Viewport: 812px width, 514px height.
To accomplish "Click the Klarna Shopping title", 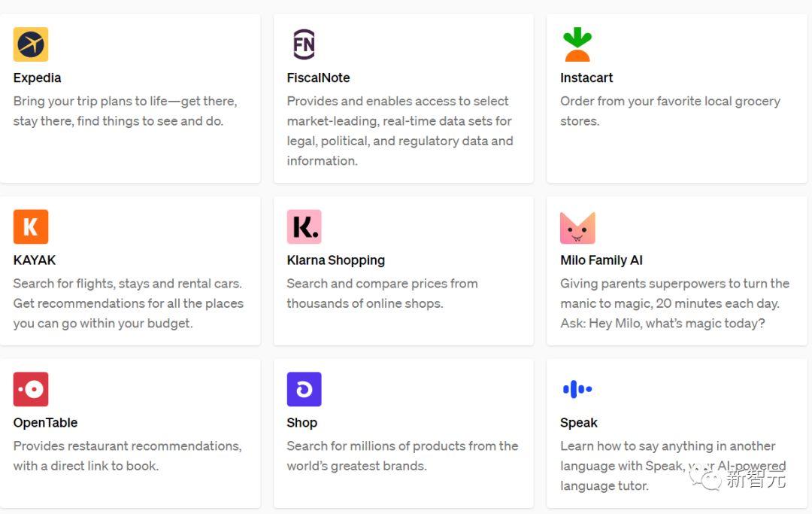I will (x=335, y=260).
